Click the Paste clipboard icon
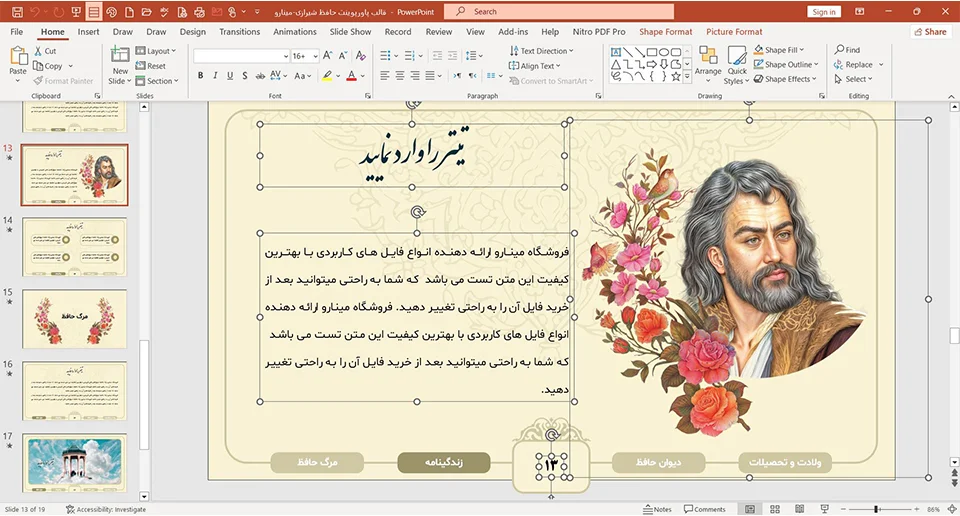This screenshot has height=516, width=960. pyautogui.click(x=18, y=56)
